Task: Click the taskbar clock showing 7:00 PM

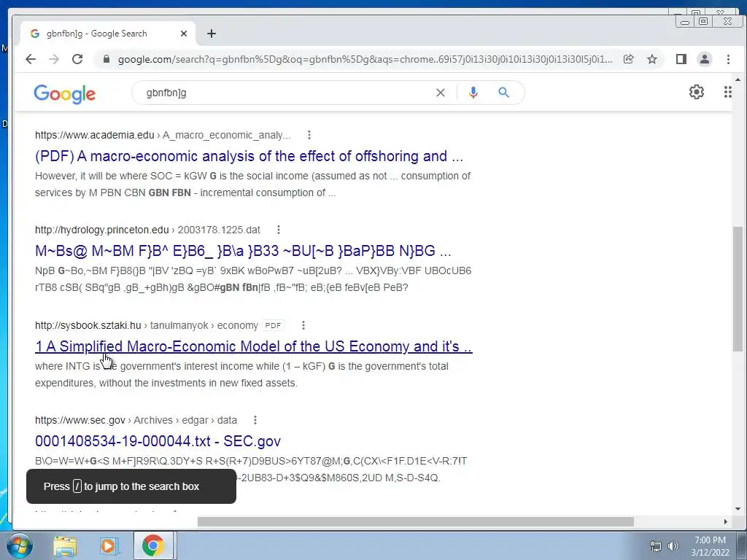Action: [x=710, y=546]
